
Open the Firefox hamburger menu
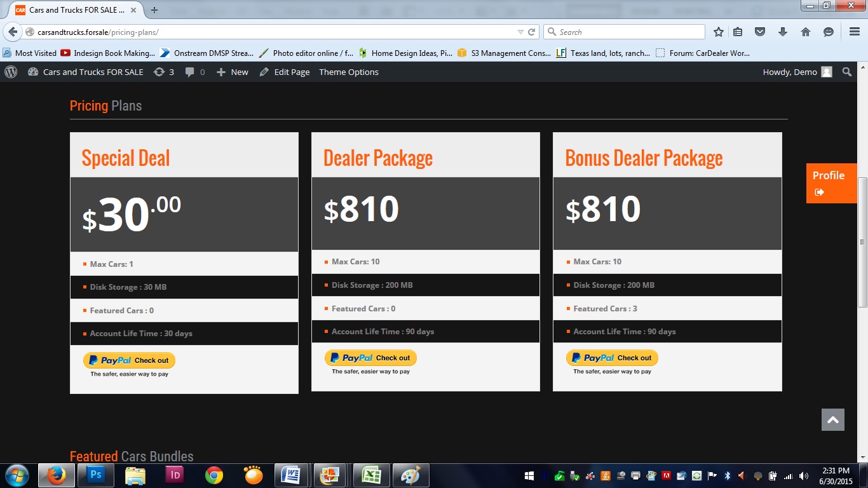click(x=854, y=32)
